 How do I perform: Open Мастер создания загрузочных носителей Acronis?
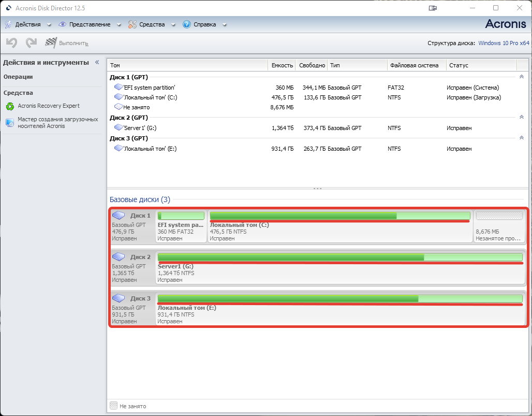click(57, 123)
